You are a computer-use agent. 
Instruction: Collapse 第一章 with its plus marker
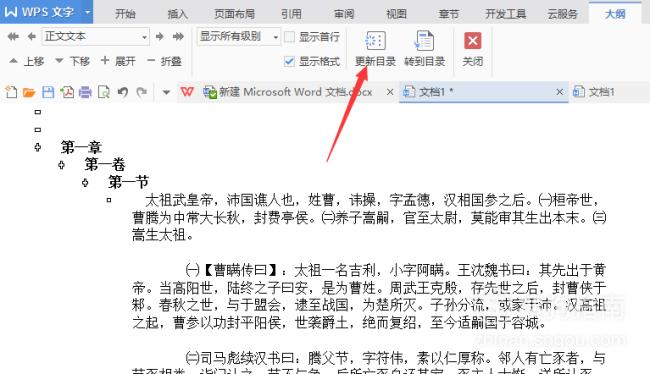(38, 147)
